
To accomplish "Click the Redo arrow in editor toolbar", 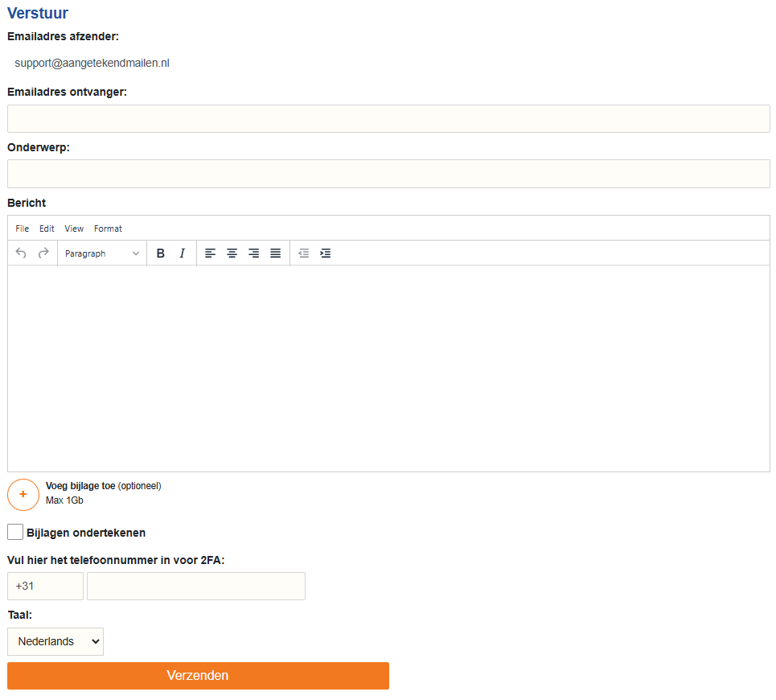I will tap(43, 253).
